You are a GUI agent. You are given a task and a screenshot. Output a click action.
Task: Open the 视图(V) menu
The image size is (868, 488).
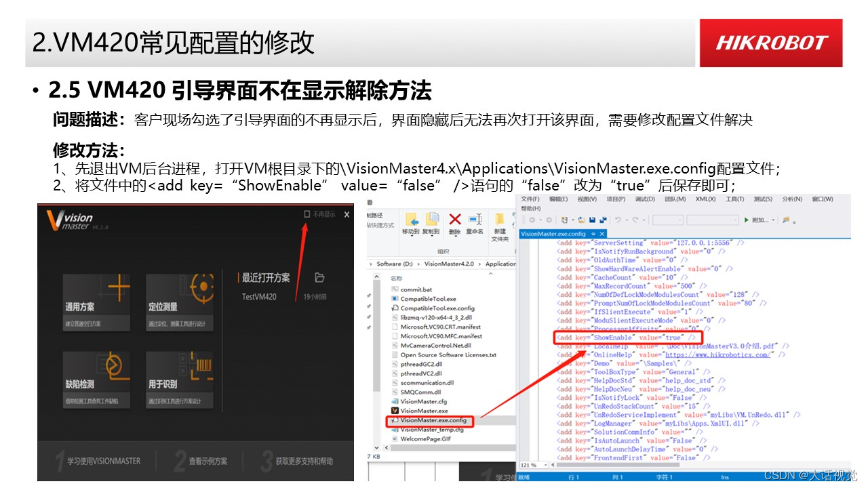pyautogui.click(x=587, y=199)
